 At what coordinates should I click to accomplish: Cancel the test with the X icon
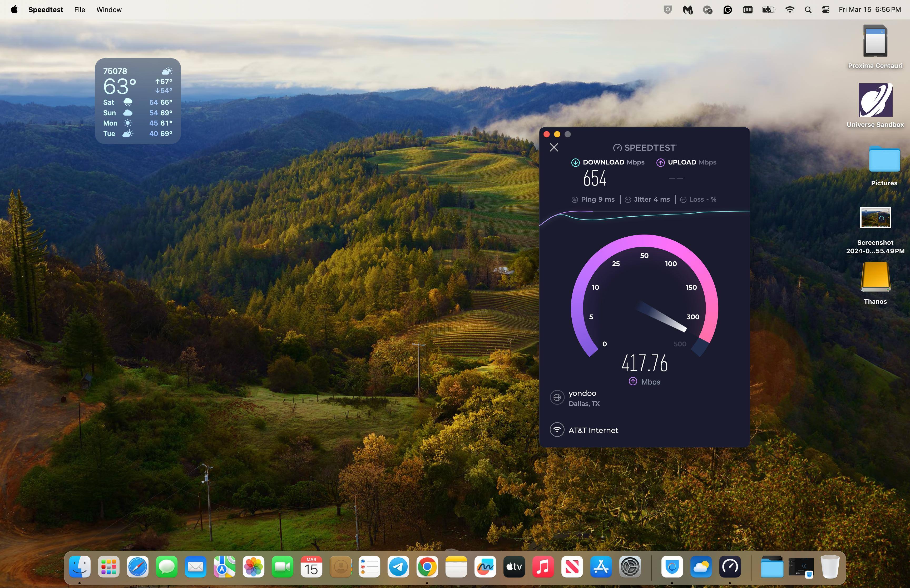point(554,147)
